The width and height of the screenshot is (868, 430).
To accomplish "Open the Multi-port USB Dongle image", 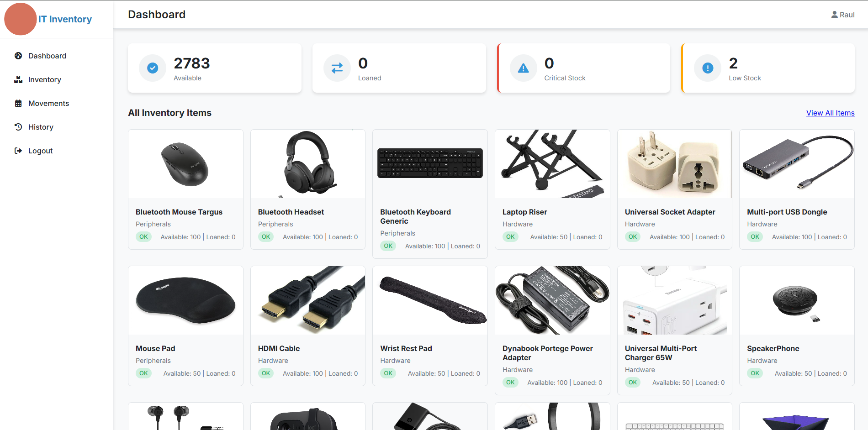I will [x=797, y=164].
